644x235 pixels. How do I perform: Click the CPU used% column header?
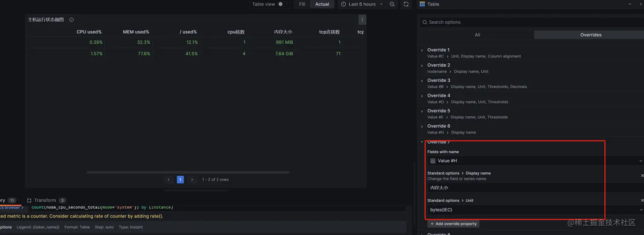[89, 32]
